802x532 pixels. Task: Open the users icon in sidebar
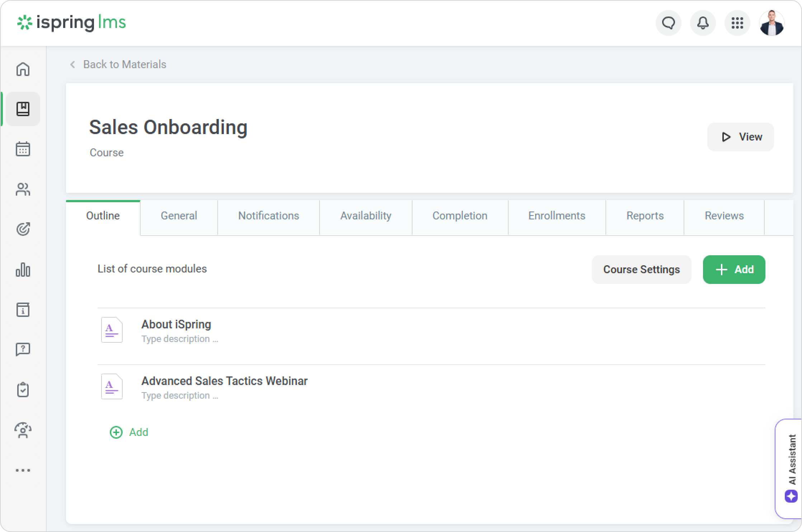point(23,189)
